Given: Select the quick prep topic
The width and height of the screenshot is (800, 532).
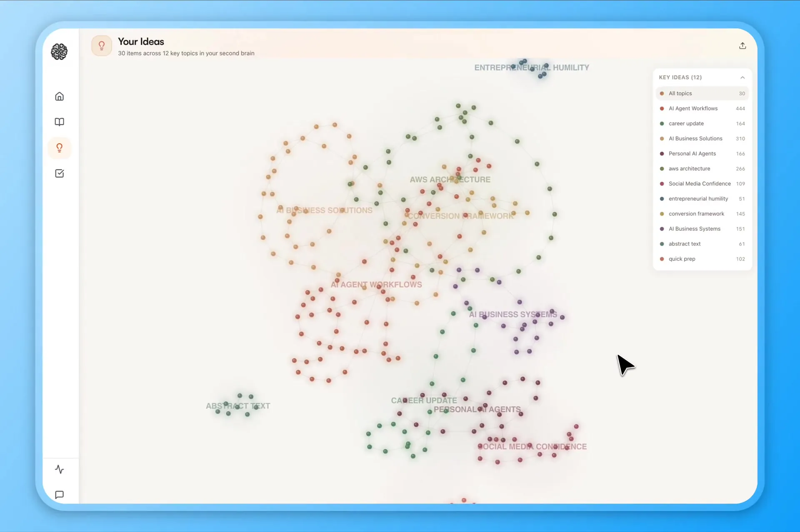Looking at the screenshot, I should click(x=682, y=259).
